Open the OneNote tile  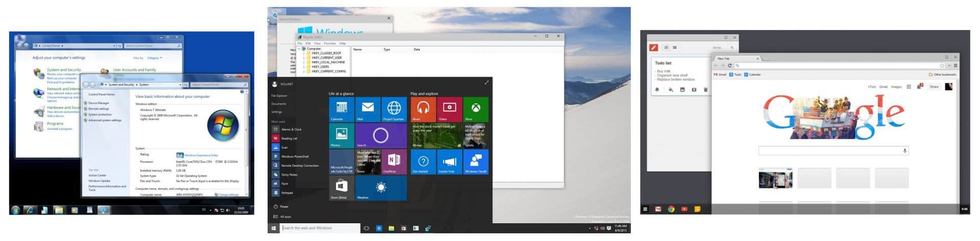[394, 162]
